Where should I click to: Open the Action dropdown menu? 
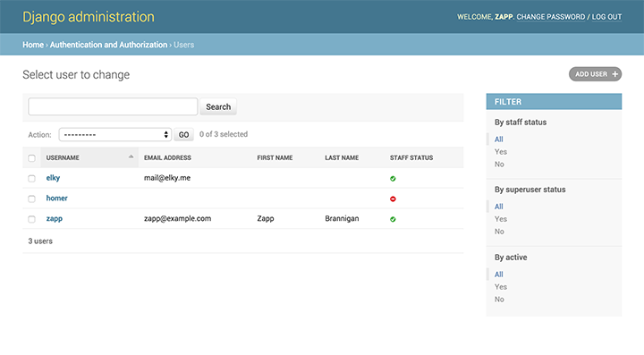click(x=115, y=135)
